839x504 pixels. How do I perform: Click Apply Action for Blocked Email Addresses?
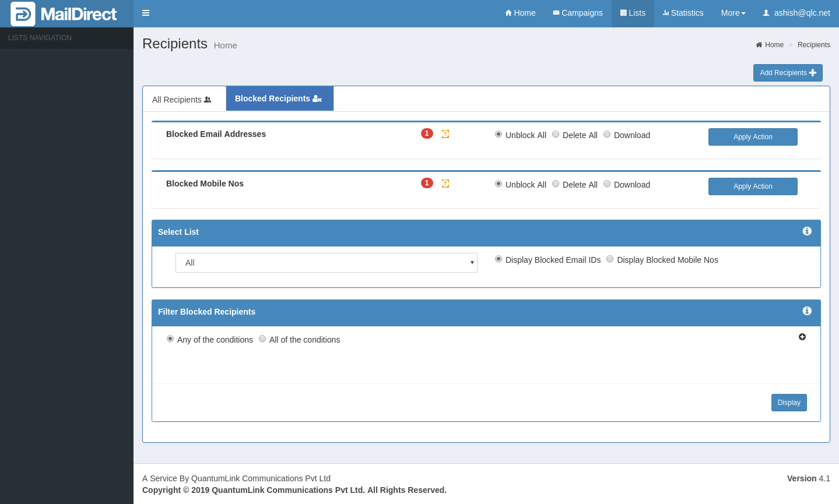coord(752,137)
